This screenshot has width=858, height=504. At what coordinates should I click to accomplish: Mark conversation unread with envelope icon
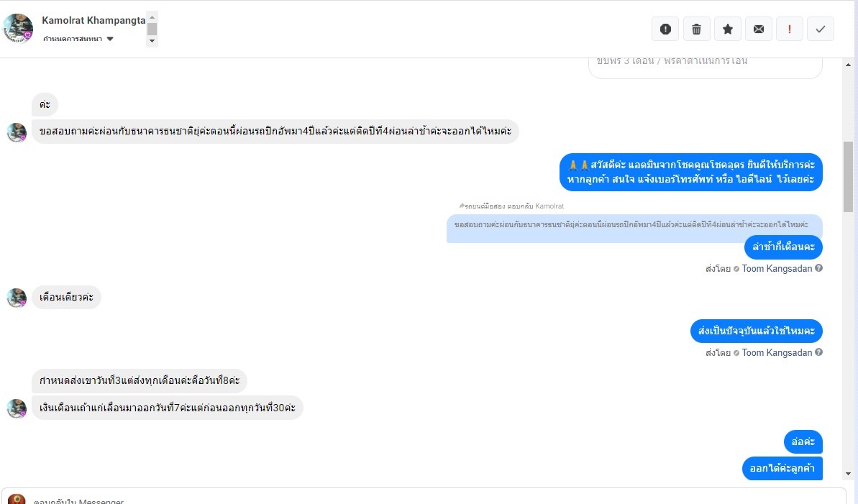tap(758, 29)
